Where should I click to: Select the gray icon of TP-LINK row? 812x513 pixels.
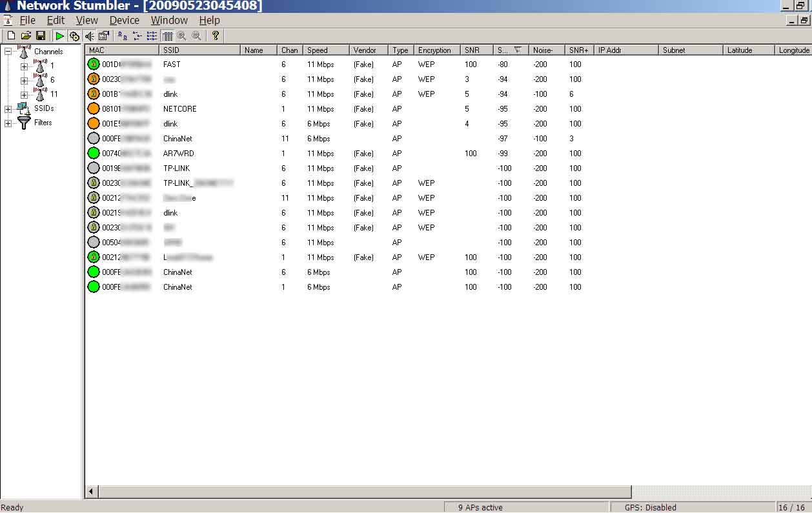coord(94,168)
